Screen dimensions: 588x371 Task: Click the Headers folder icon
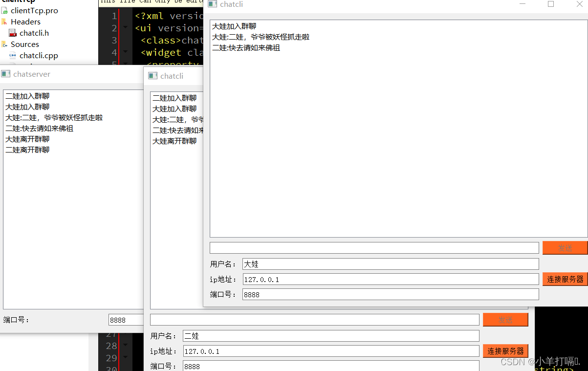[x=4, y=22]
